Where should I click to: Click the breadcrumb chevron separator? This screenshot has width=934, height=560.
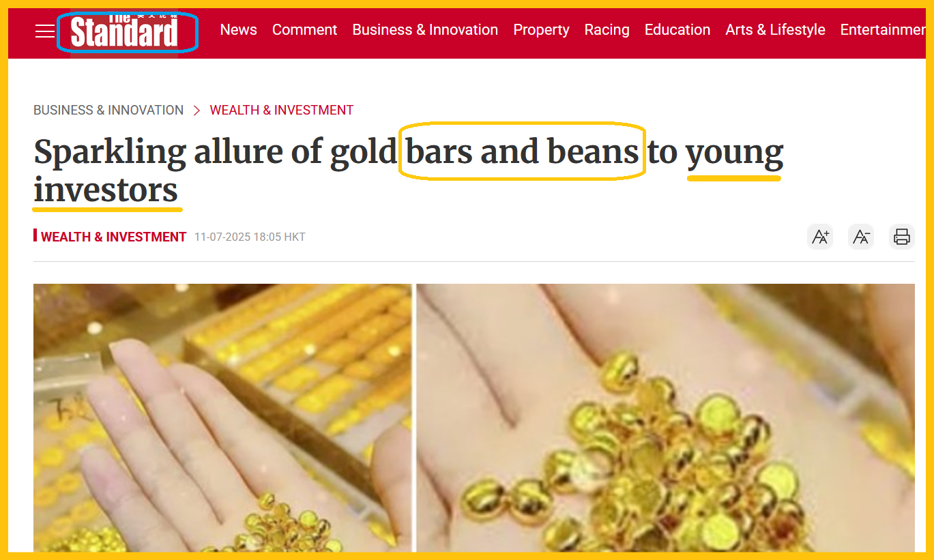[x=196, y=110]
